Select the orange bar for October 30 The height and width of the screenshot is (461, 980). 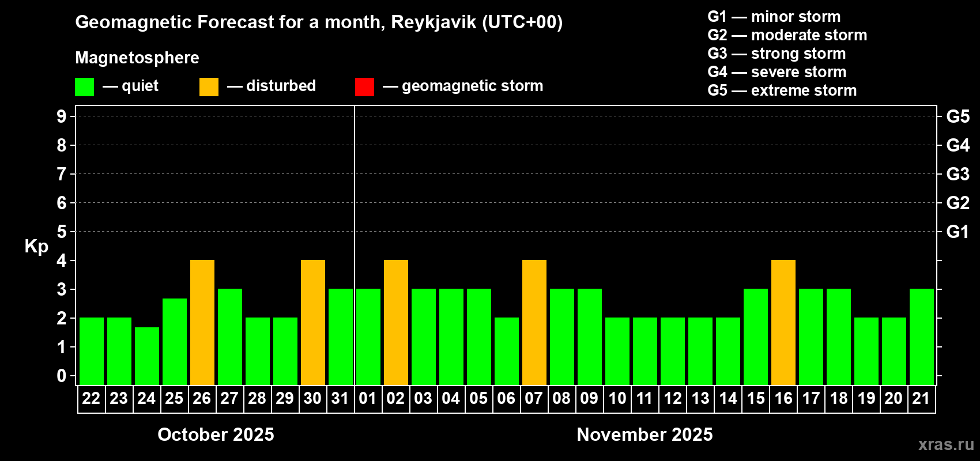tap(313, 323)
